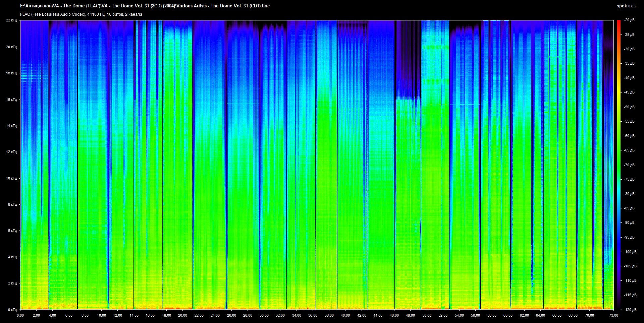Select the 60:00 time axis marker

click(508, 315)
